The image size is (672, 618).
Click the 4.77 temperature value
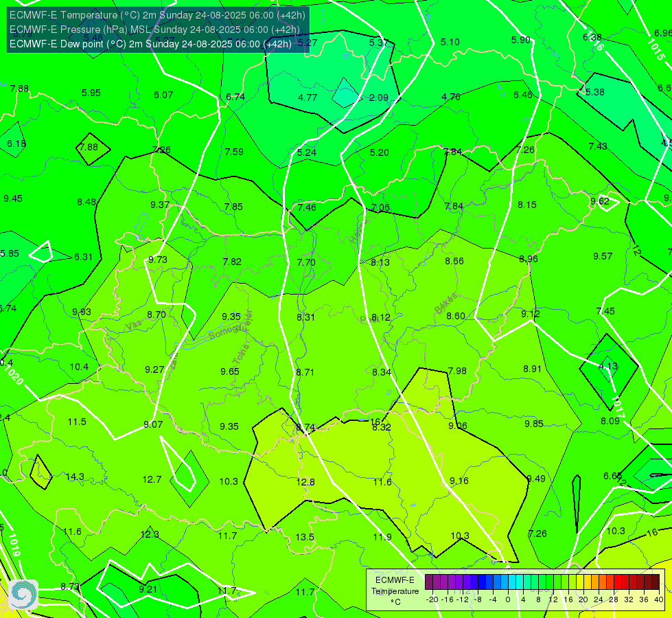pyautogui.click(x=308, y=98)
